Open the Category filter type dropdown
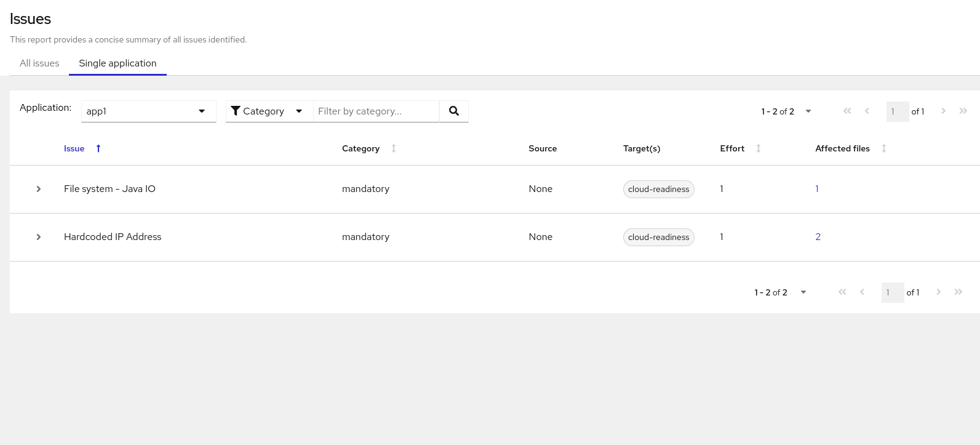 click(269, 111)
